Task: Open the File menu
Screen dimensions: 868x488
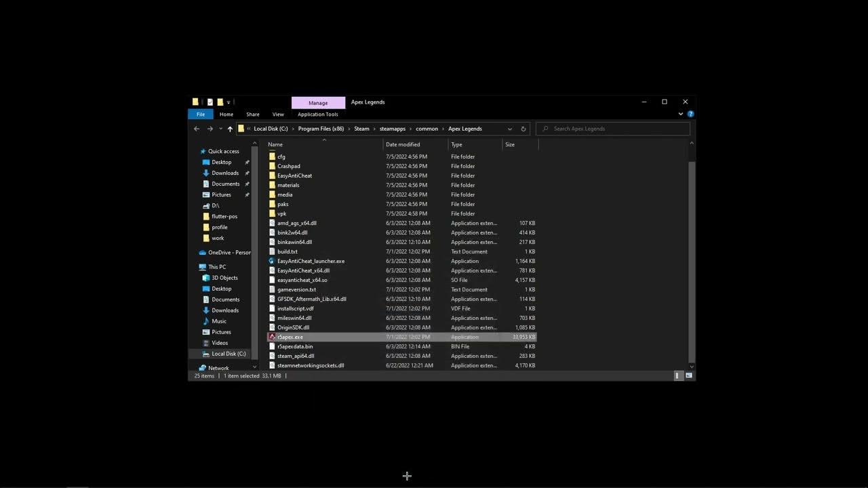Action: coord(201,114)
